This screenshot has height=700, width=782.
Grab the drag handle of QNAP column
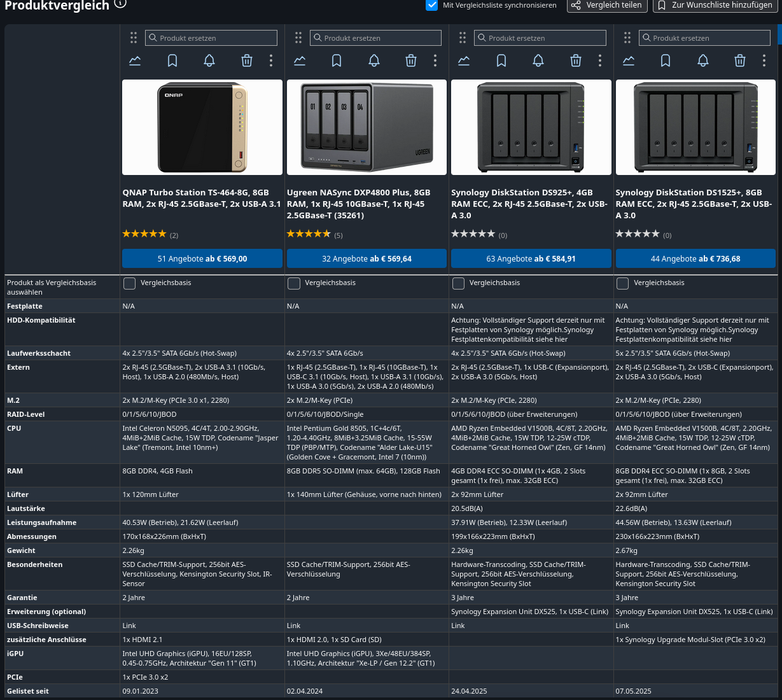point(134,38)
